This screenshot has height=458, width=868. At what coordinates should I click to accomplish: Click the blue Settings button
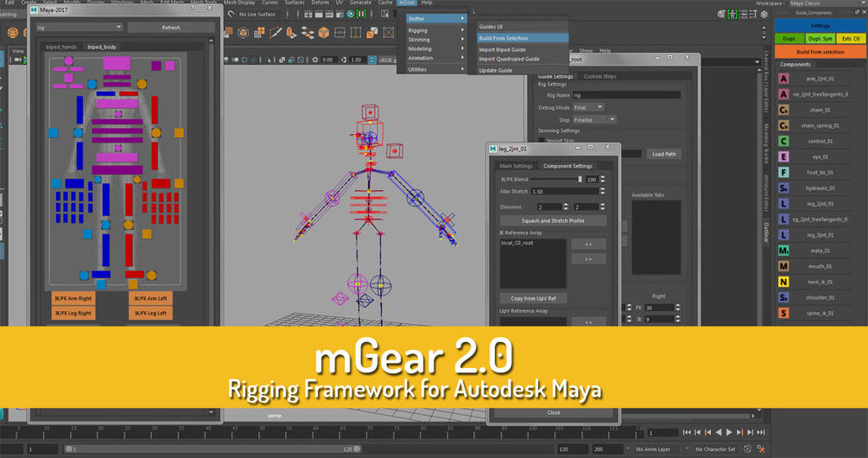[820, 25]
